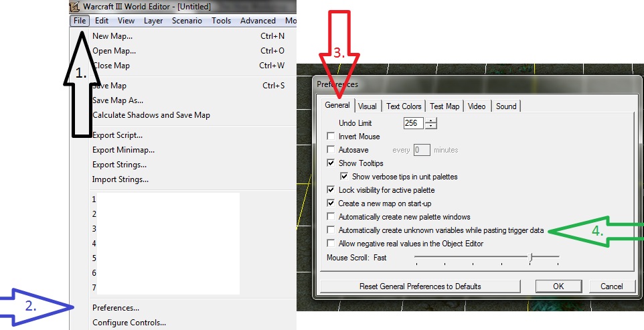
Task: Switch to the Visual tab
Action: [367, 106]
